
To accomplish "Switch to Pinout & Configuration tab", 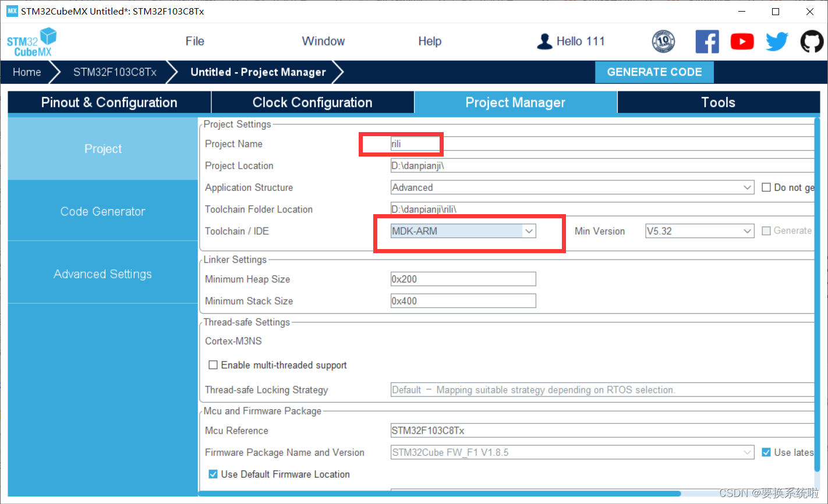I will pyautogui.click(x=109, y=102).
